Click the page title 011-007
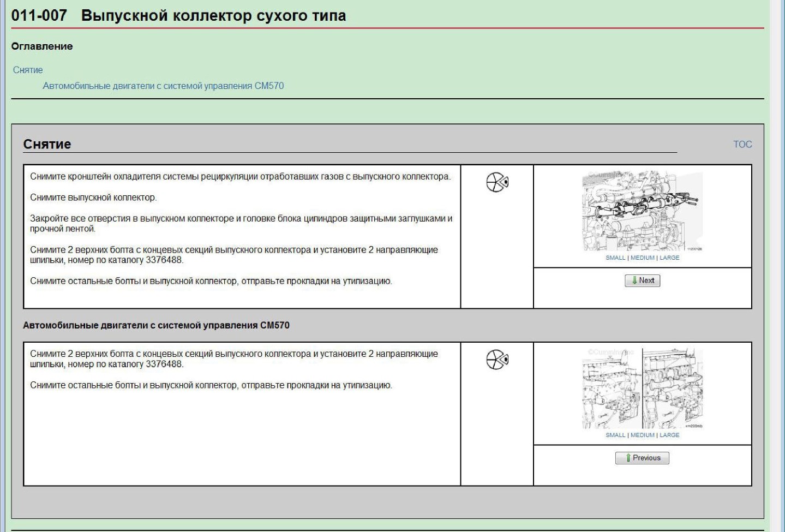785x532 pixels. [x=178, y=15]
